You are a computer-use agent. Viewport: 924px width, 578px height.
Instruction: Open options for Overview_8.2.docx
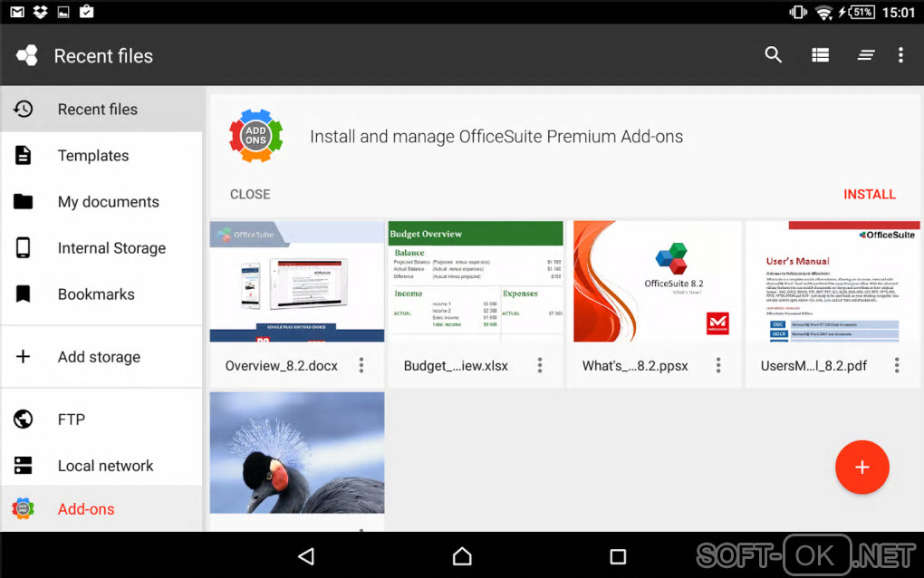[361, 365]
